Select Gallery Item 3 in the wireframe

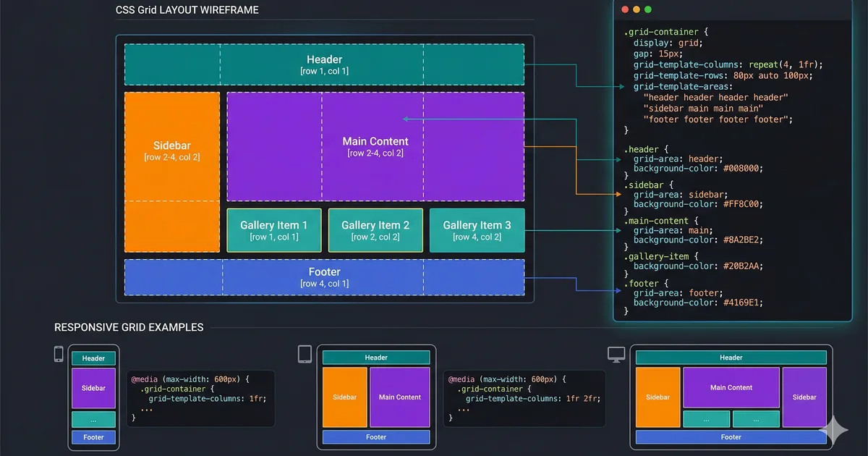point(477,230)
